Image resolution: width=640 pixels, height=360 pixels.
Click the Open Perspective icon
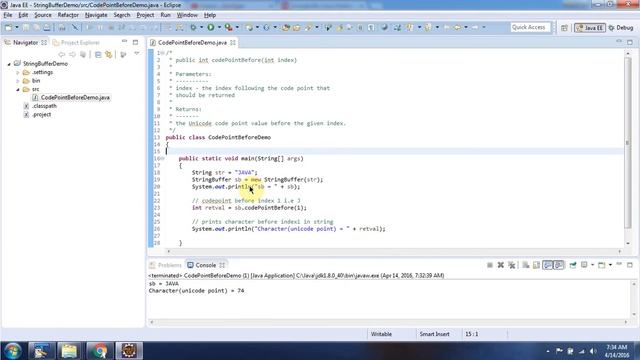564,28
